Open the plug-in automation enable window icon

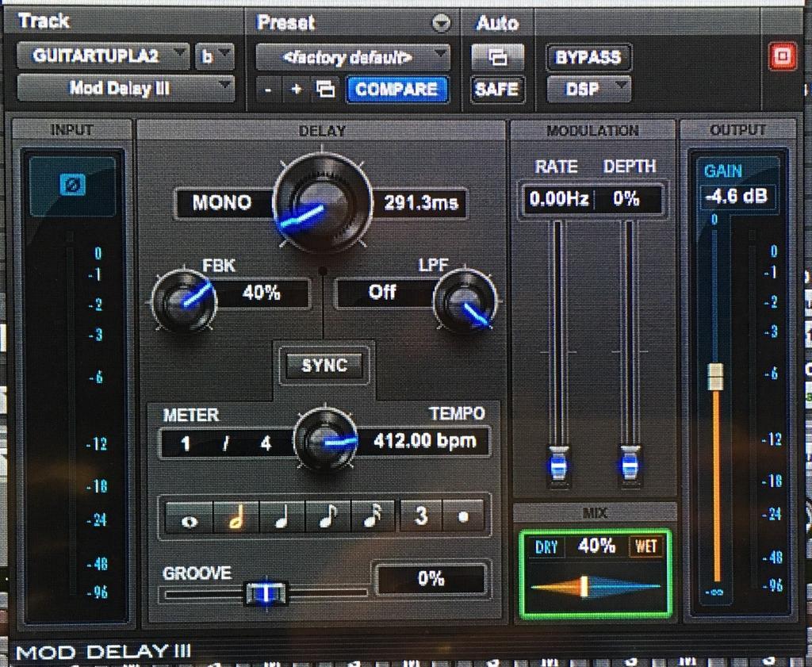[x=497, y=56]
